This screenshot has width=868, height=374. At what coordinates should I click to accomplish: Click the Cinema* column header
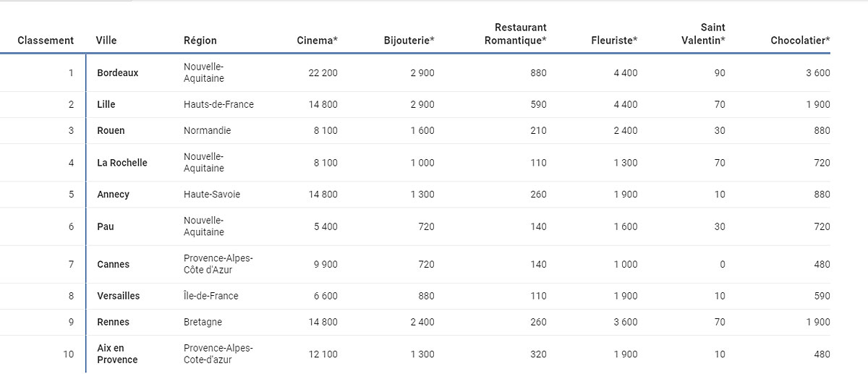click(x=317, y=41)
